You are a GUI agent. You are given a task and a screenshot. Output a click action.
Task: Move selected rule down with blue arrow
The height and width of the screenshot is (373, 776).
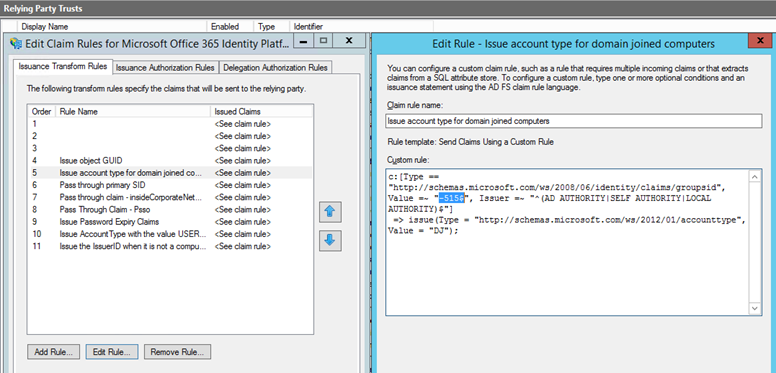point(330,240)
